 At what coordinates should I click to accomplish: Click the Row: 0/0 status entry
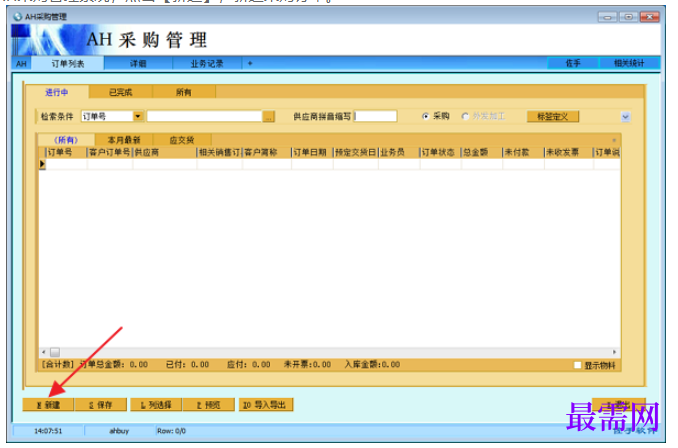(x=171, y=431)
